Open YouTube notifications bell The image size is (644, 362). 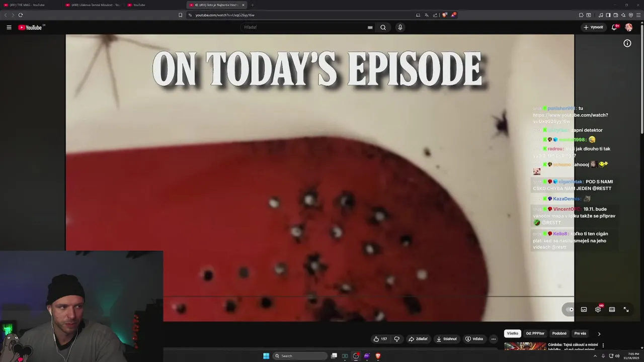pos(614,27)
